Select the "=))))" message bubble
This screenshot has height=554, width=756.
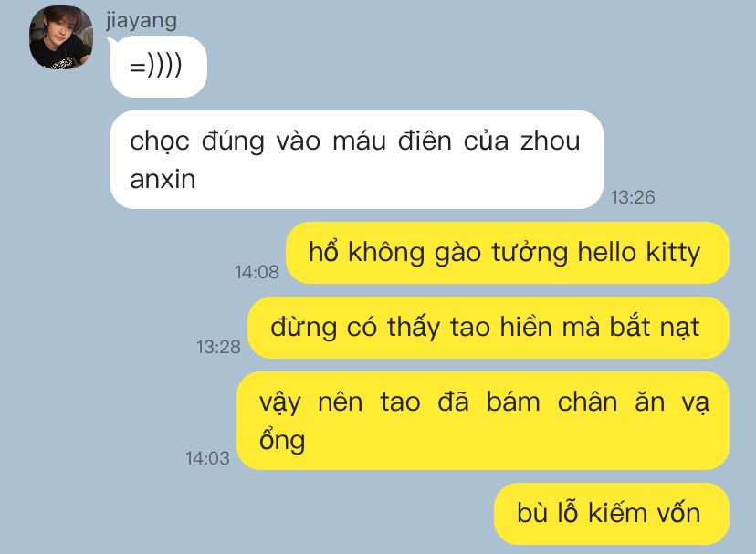(x=159, y=67)
